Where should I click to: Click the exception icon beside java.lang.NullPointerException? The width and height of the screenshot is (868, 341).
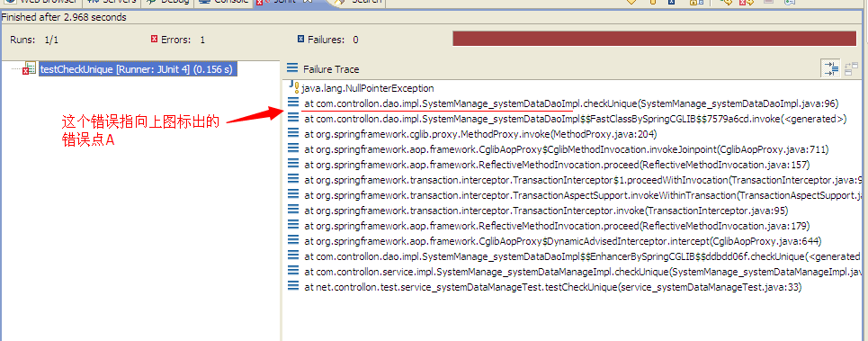tap(294, 87)
